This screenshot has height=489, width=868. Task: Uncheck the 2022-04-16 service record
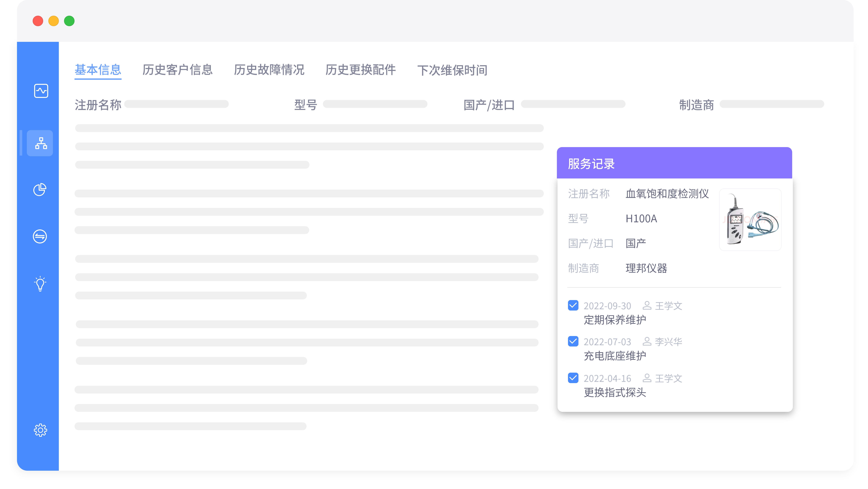(x=573, y=378)
